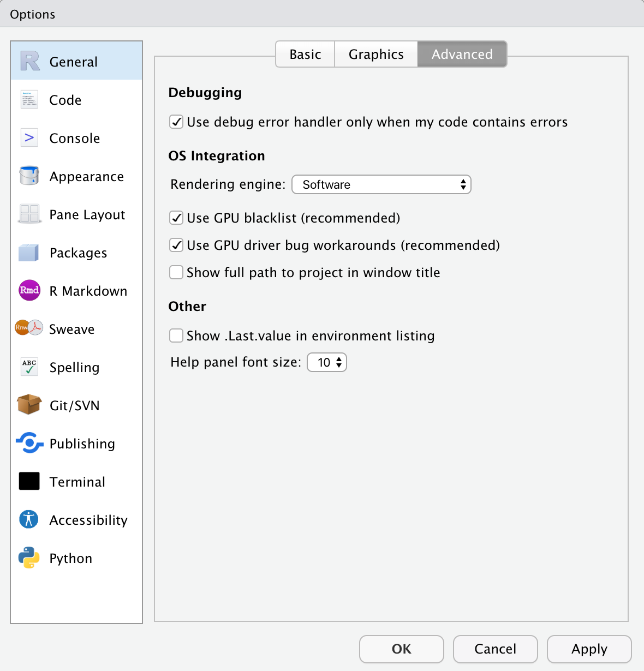Open the Accessibility settings icon

point(28,519)
